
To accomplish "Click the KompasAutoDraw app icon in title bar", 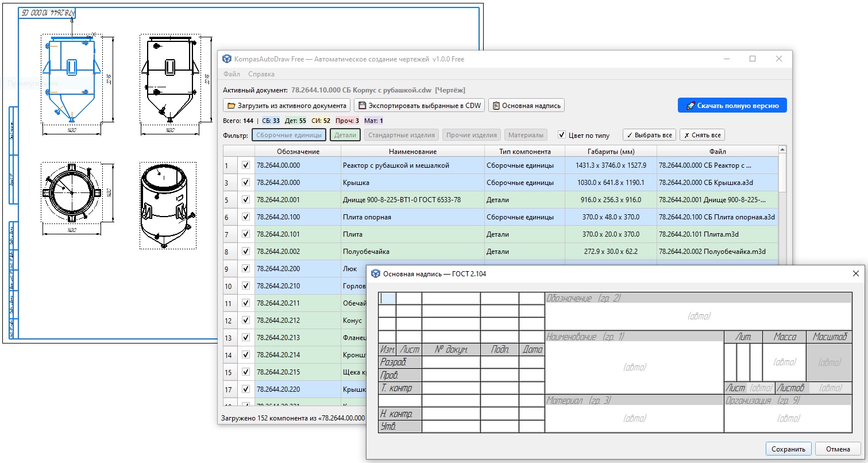I will point(227,59).
